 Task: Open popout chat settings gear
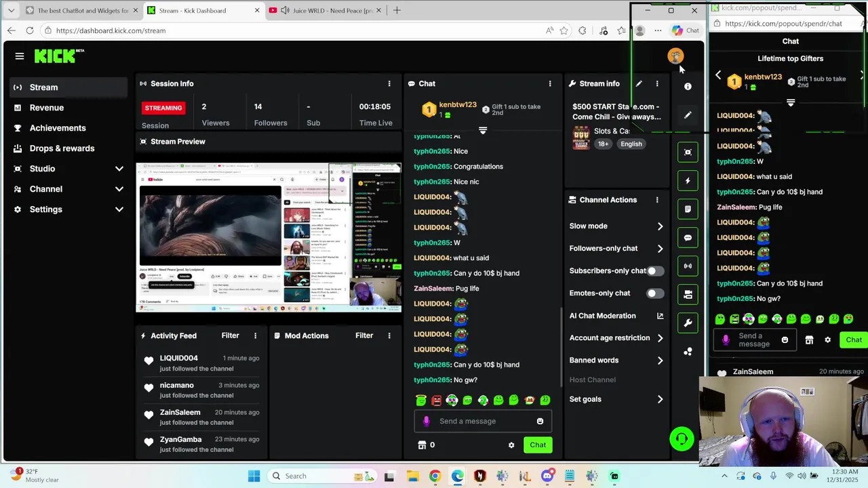tap(827, 340)
